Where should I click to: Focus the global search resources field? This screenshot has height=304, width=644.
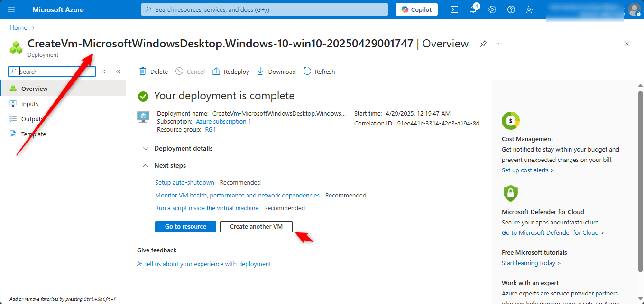click(x=265, y=9)
